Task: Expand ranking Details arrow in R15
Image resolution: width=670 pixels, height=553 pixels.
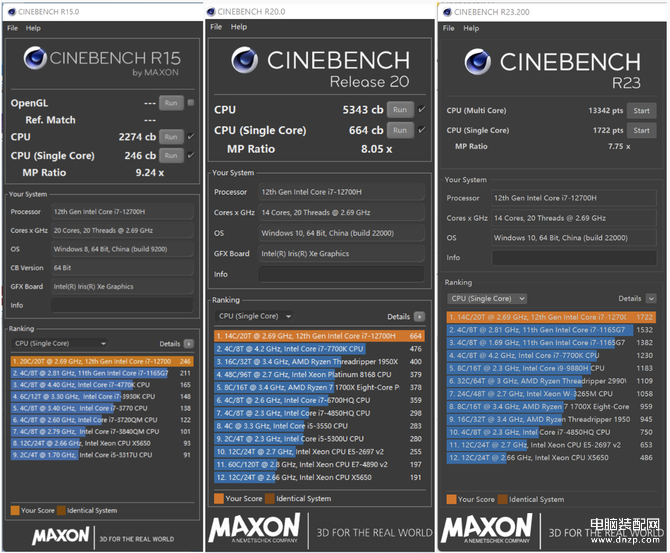Action: click(188, 344)
